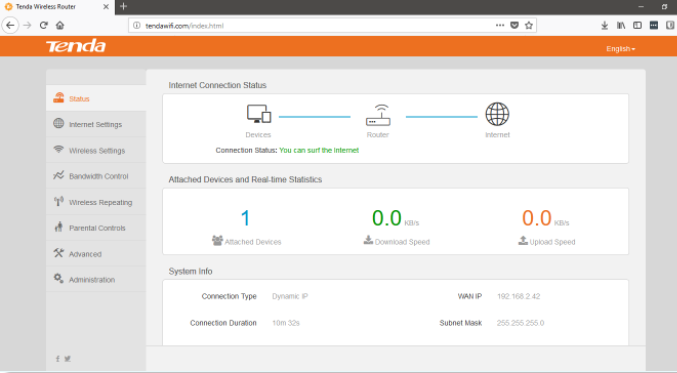Open the Facebook icon in sidebar footer
Viewport: 677px width, 373px height.
(57, 359)
